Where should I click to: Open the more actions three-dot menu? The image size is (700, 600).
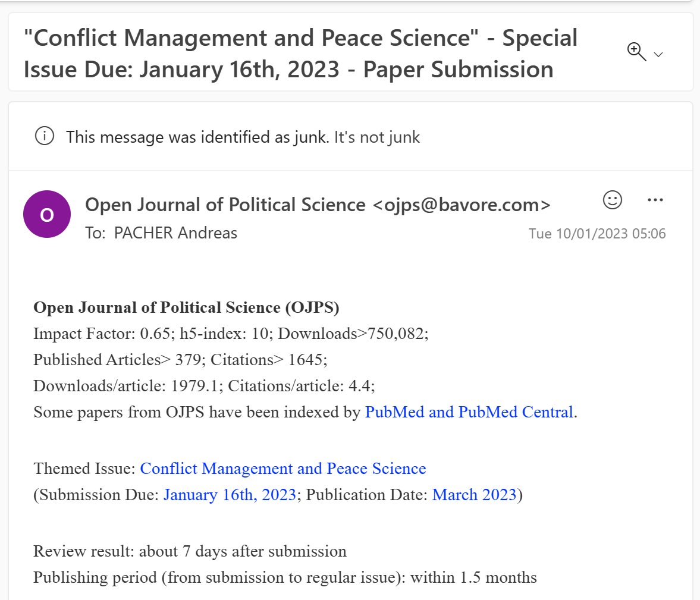pyautogui.click(x=655, y=200)
